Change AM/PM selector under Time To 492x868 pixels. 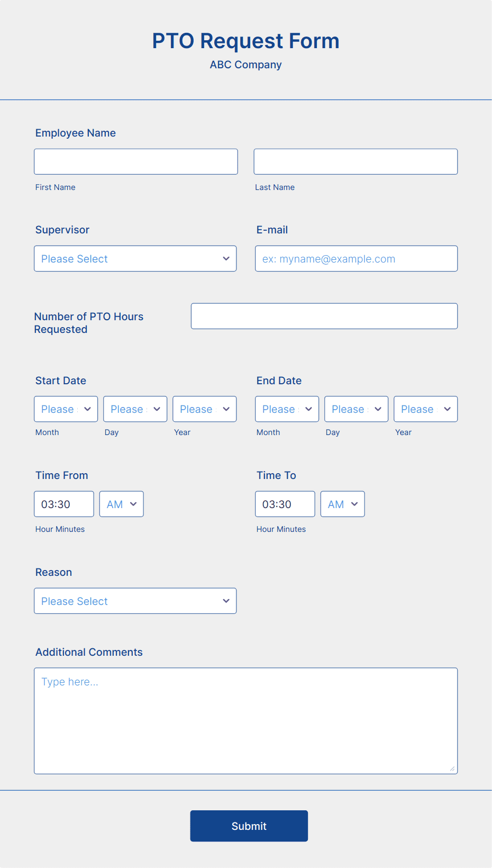[x=343, y=504]
